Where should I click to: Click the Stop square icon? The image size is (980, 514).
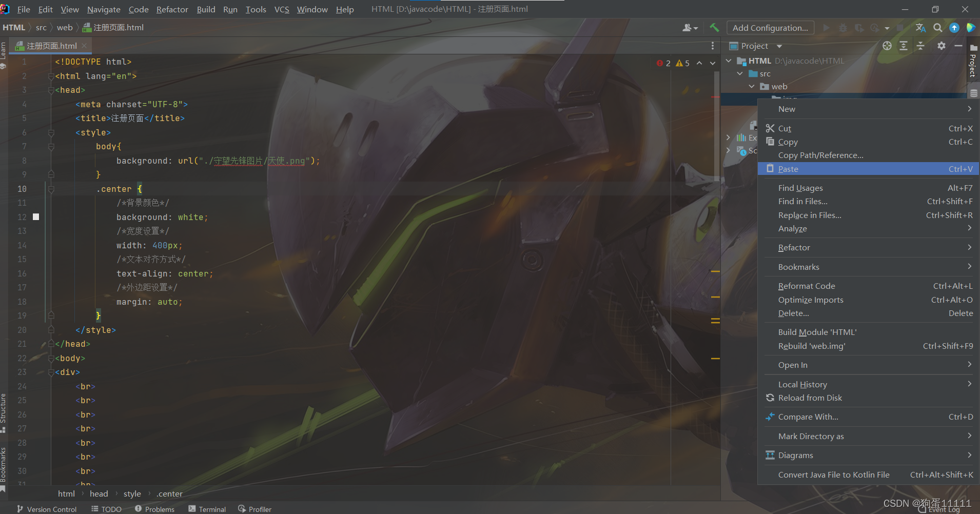coord(900,28)
